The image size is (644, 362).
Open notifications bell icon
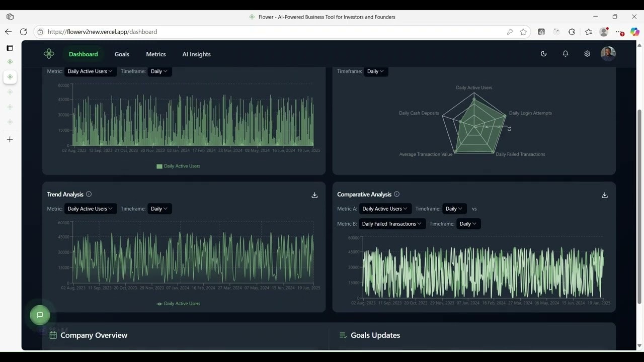565,54
